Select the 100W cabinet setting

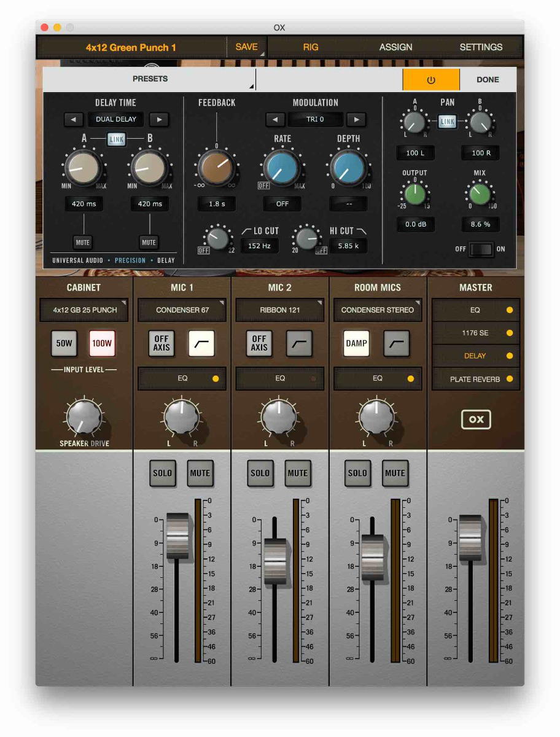[x=102, y=344]
